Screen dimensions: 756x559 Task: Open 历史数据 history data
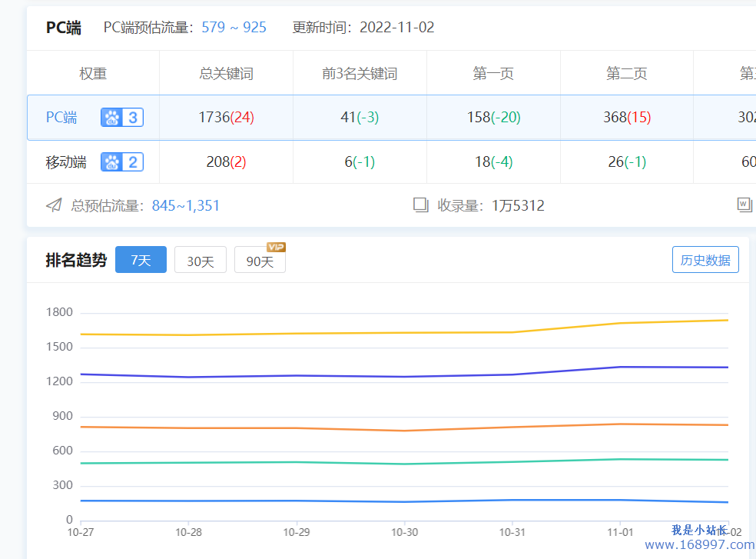click(705, 260)
